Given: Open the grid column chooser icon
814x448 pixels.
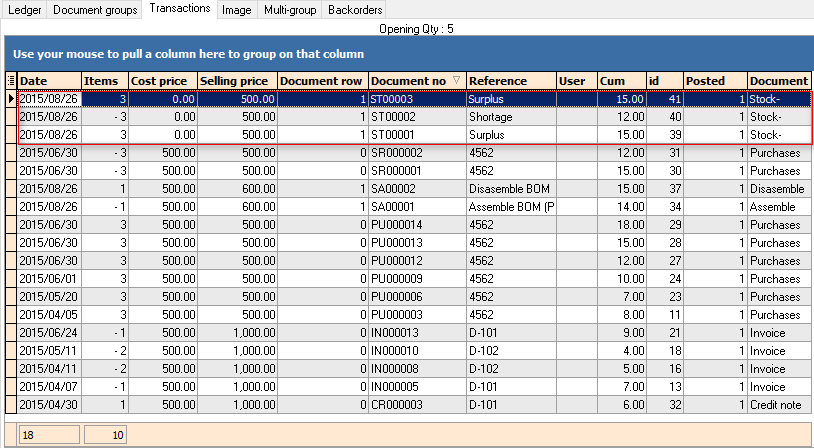Looking at the screenshot, I should [11, 80].
